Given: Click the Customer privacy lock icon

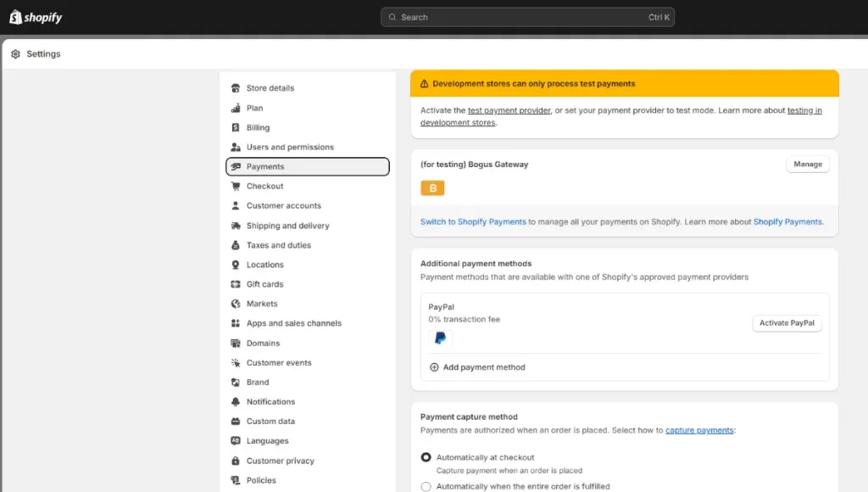Looking at the screenshot, I should 236,461.
